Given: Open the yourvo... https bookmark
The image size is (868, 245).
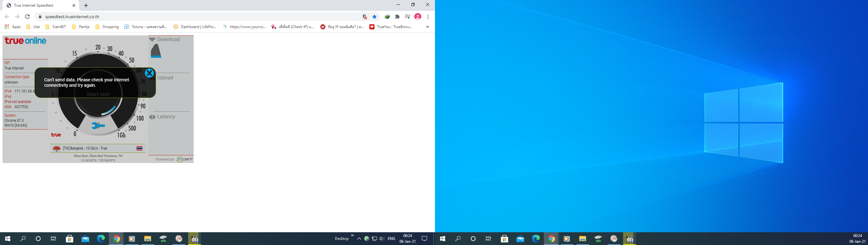Looking at the screenshot, I should (x=244, y=27).
